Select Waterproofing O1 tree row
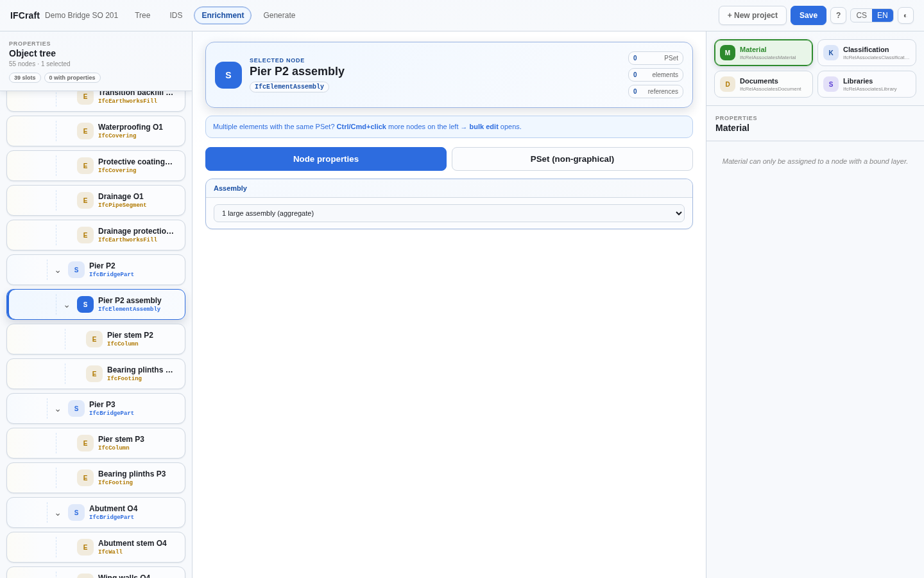 [96, 131]
